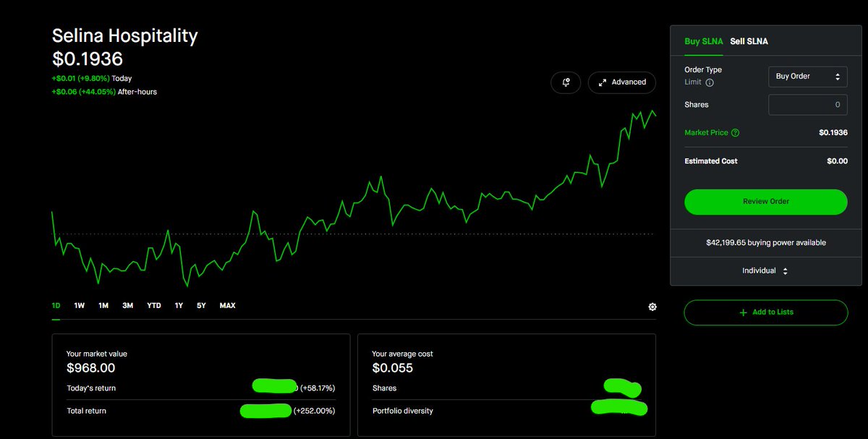Click the expand arrows inside the Advanced button
This screenshot has height=439, width=868.
coord(602,82)
